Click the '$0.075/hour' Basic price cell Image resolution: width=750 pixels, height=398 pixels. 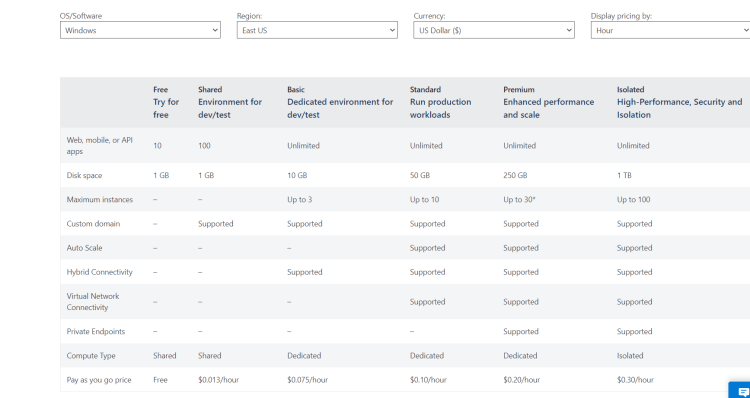coord(308,380)
